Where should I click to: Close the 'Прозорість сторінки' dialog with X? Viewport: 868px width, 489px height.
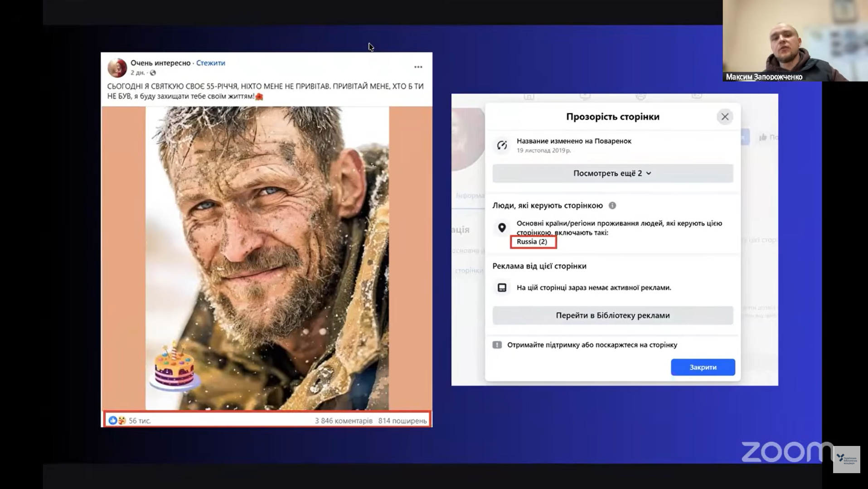[725, 117]
